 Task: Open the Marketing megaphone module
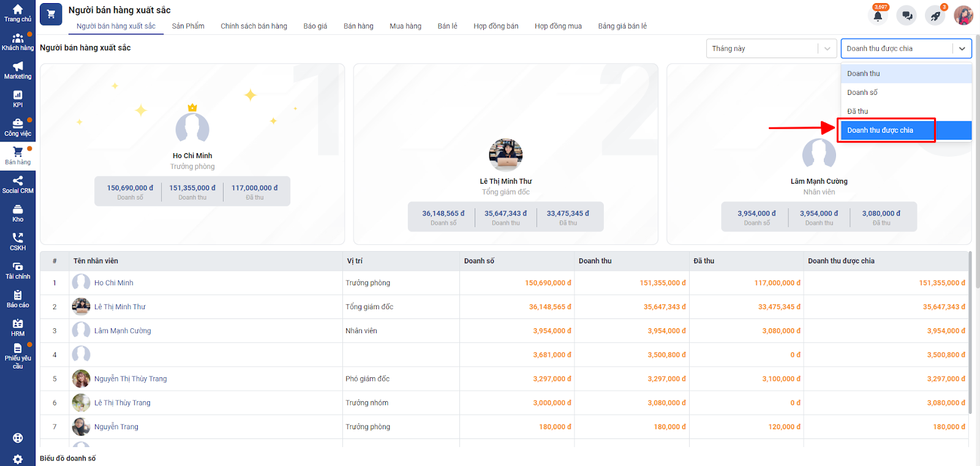click(x=18, y=71)
